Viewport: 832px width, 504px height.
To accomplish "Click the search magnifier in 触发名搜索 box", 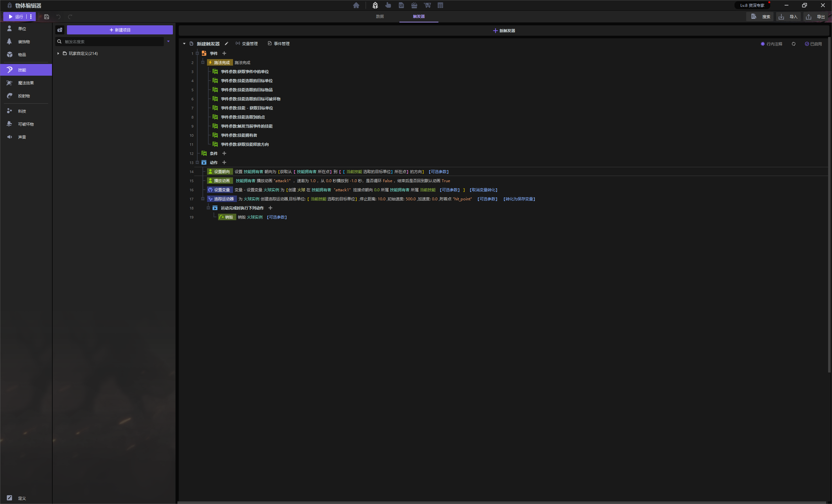I will 59,42.
